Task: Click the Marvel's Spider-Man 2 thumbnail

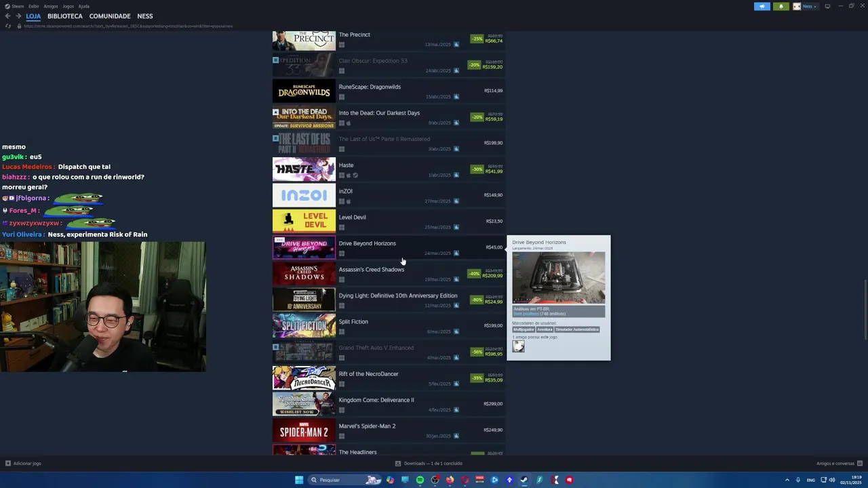Action: tap(304, 430)
